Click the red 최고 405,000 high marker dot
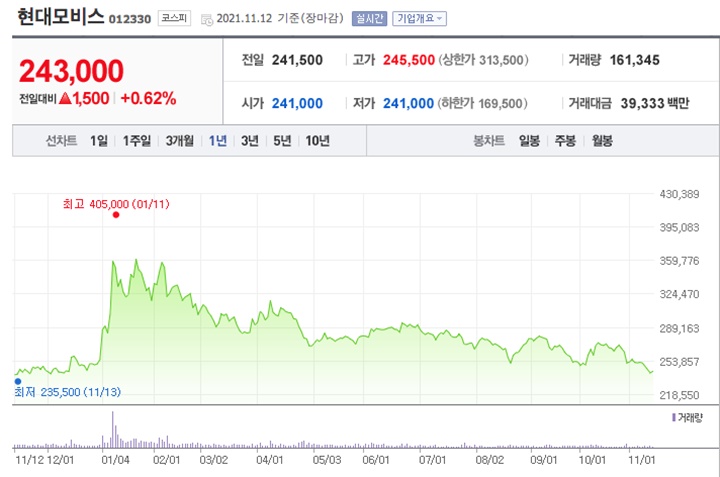 116,215
